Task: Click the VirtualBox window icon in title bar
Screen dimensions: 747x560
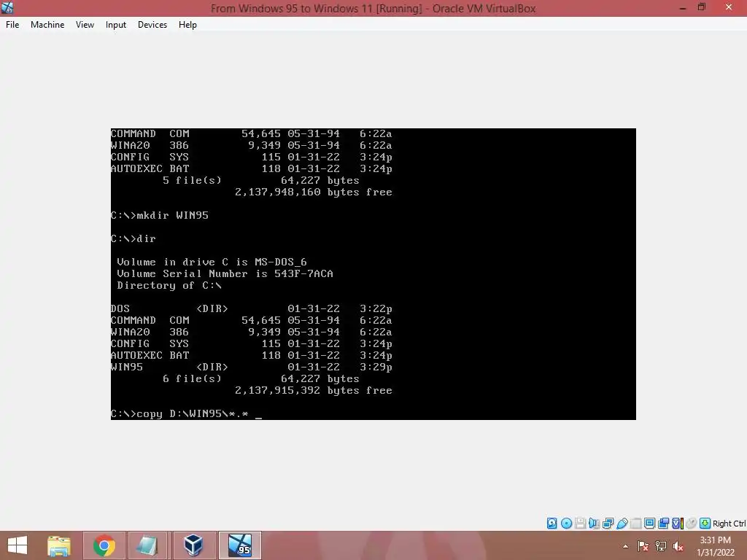Action: click(x=7, y=7)
